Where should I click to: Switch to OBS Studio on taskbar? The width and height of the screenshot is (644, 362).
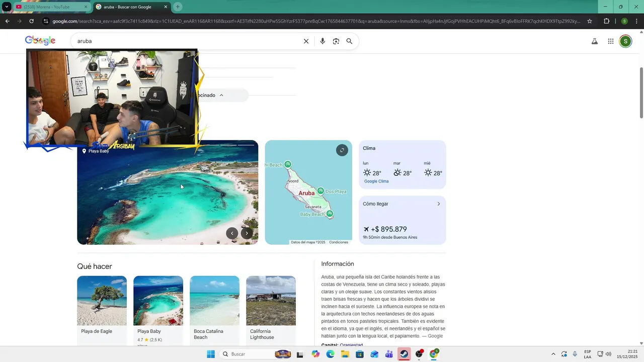(419, 354)
